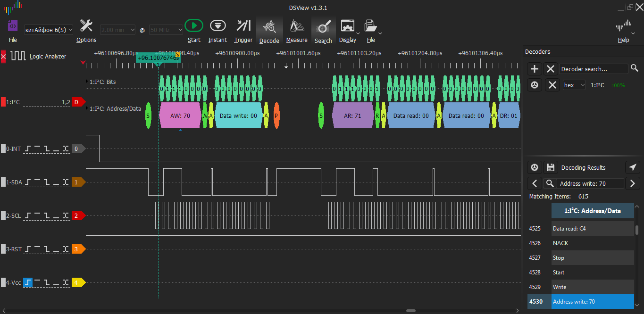Save decoding results with disk icon
The height and width of the screenshot is (314, 644).
coord(550,167)
